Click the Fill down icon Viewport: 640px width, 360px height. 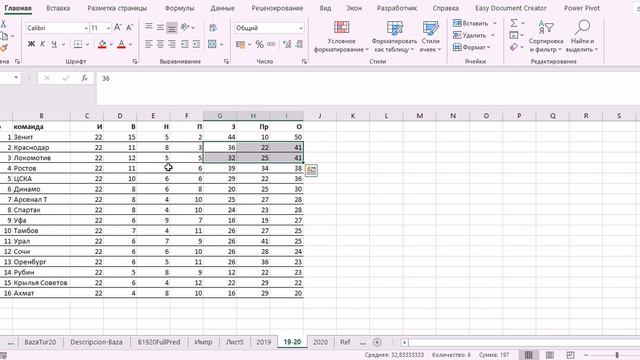point(514,35)
